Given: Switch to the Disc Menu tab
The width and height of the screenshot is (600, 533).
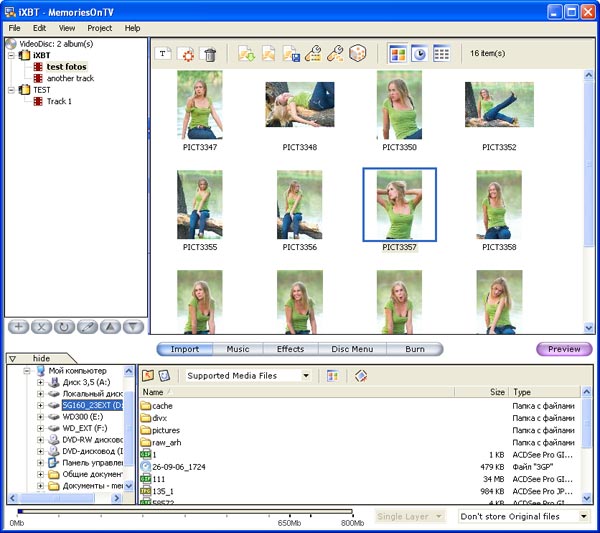Looking at the screenshot, I should point(352,349).
